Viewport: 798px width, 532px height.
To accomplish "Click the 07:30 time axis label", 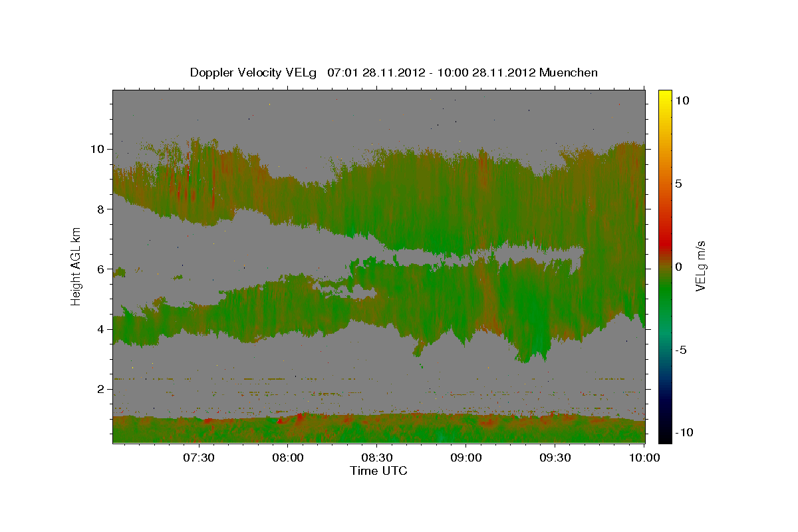I will [198, 458].
